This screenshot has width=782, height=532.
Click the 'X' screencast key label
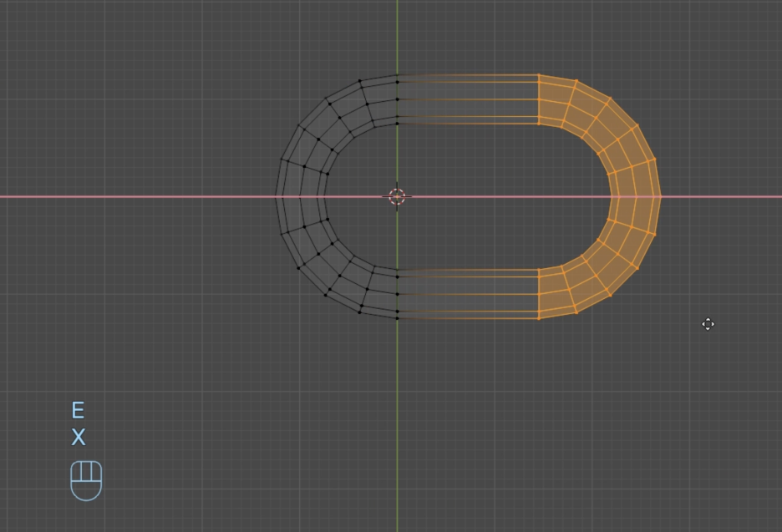(79, 438)
